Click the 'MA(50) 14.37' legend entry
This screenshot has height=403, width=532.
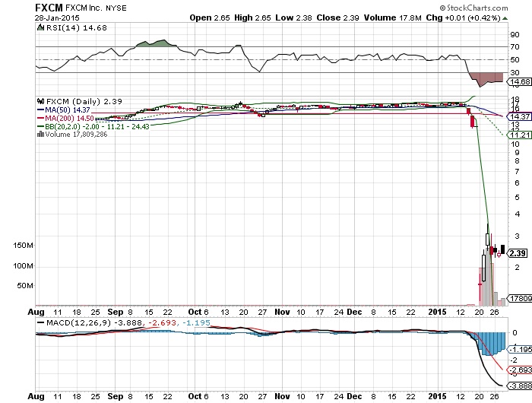[x=68, y=110]
